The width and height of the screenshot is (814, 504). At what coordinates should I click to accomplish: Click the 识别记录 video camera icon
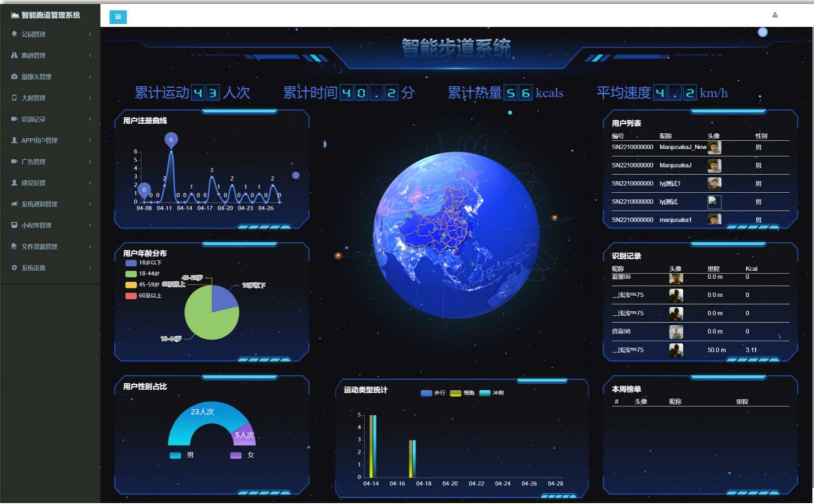coord(14,119)
